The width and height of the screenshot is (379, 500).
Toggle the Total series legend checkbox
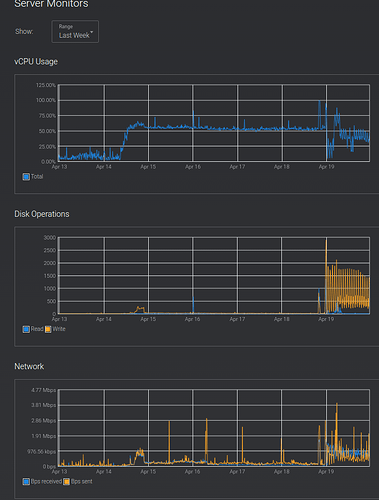pos(26,177)
